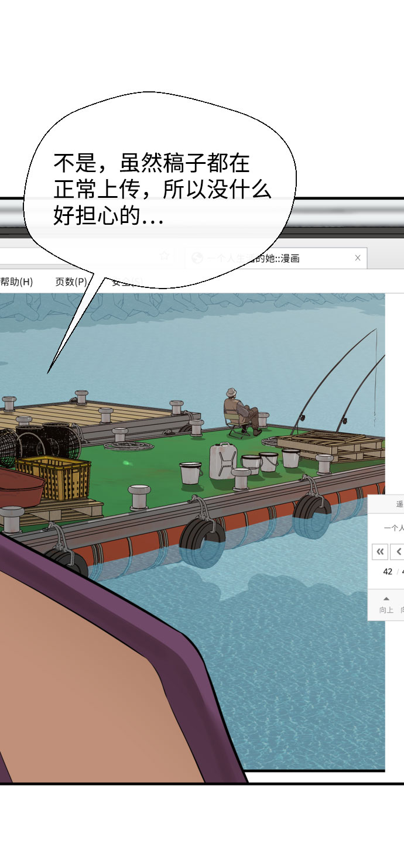Click the speech bubble text 不是，虽然稿子都在
This screenshot has height=868, width=404.
coord(152,162)
